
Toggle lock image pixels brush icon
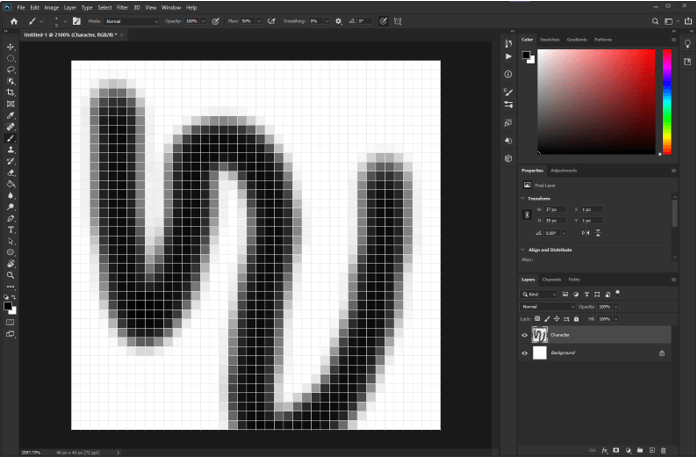click(x=547, y=319)
